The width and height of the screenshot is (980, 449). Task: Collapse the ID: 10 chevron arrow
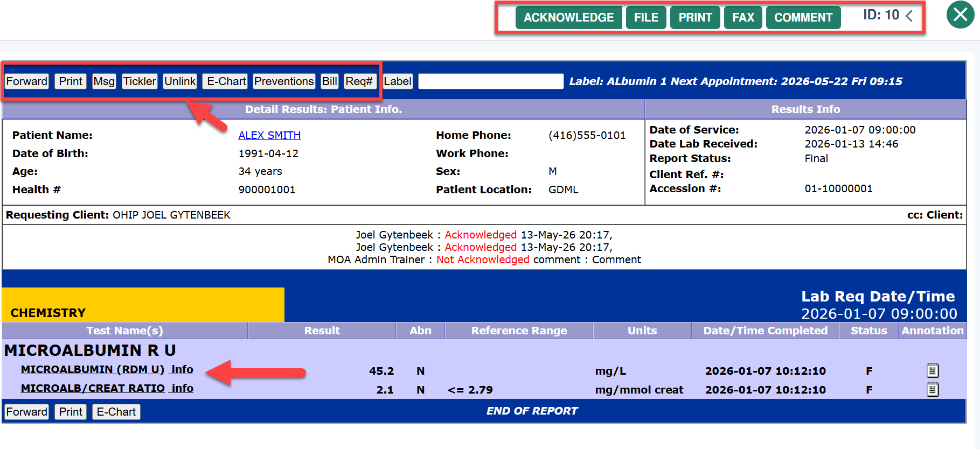(x=909, y=16)
